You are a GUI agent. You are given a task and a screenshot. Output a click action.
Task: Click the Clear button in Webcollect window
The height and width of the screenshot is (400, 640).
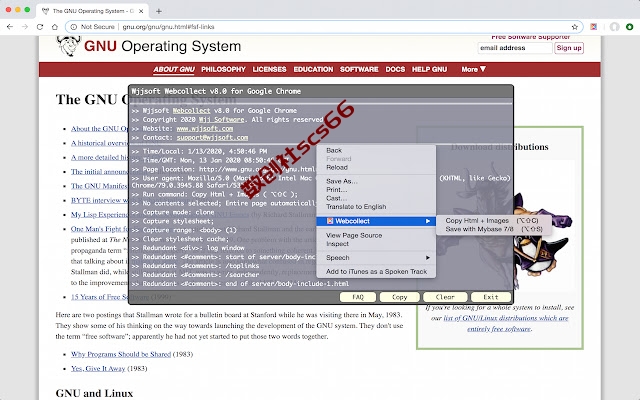(445, 297)
